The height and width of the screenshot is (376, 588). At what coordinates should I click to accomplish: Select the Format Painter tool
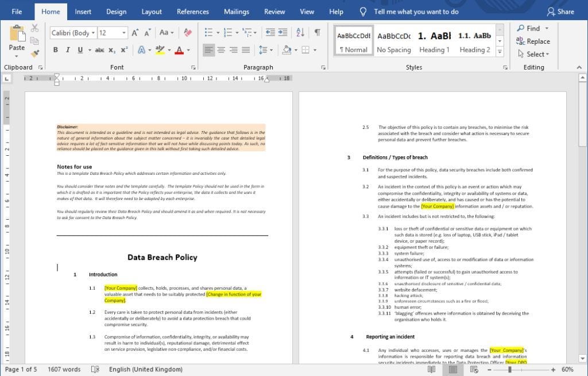click(34, 54)
